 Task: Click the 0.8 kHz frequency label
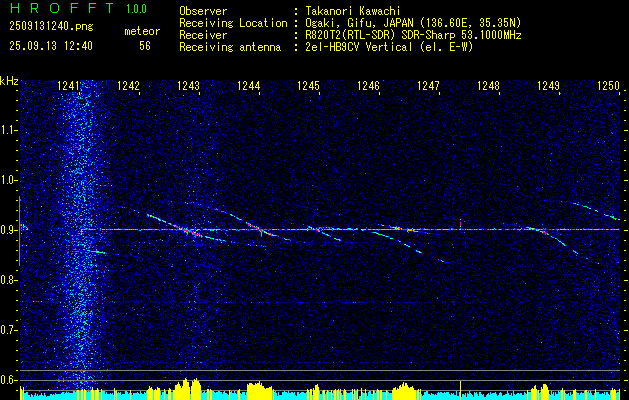tap(8, 280)
